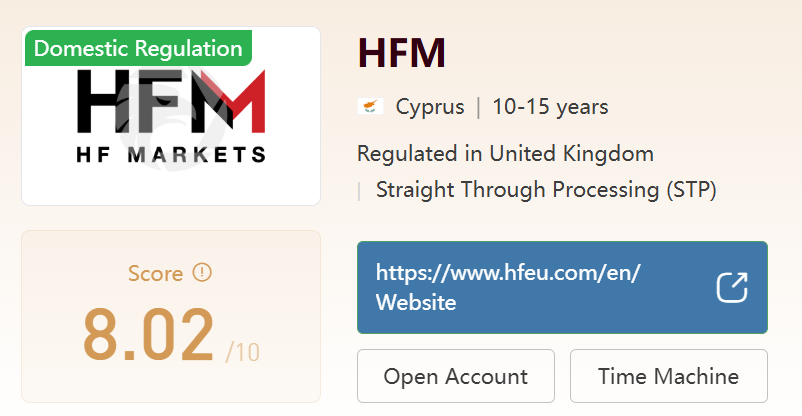Select the HFM broker title
The image size is (802, 416).
[x=401, y=53]
